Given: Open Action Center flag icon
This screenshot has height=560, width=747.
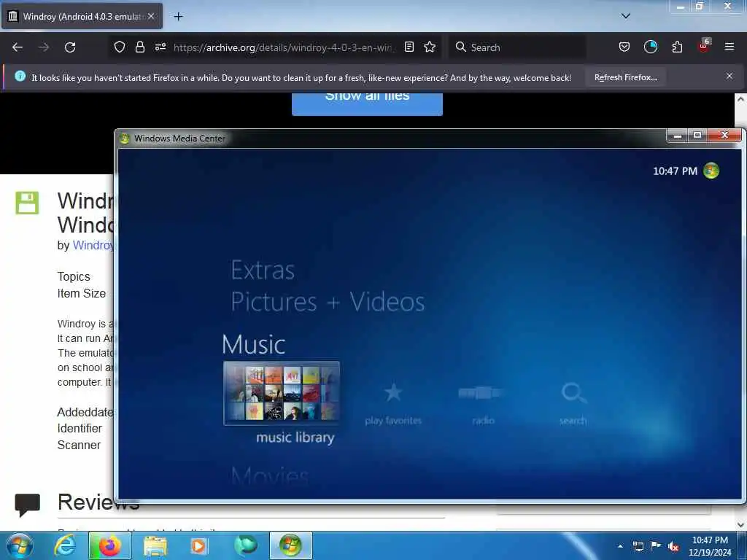Looking at the screenshot, I should pos(656,546).
